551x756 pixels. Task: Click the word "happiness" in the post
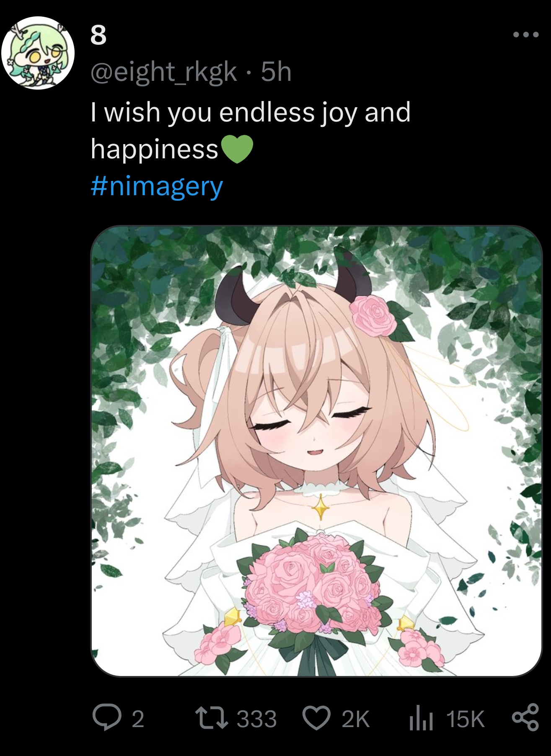pos(155,149)
